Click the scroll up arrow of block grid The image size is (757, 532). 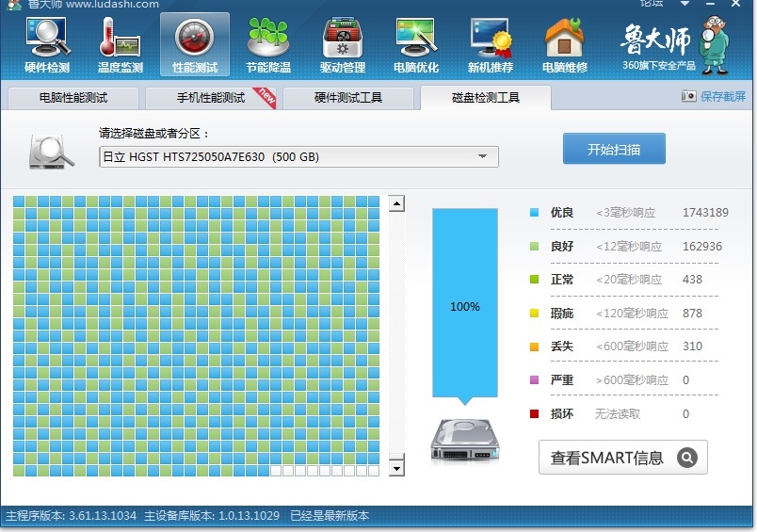[396, 203]
